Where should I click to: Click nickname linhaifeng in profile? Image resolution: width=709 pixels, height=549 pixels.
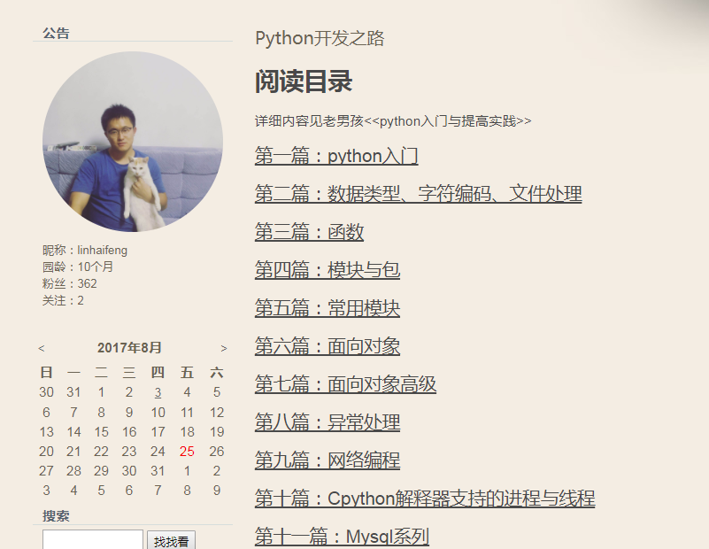[102, 250]
